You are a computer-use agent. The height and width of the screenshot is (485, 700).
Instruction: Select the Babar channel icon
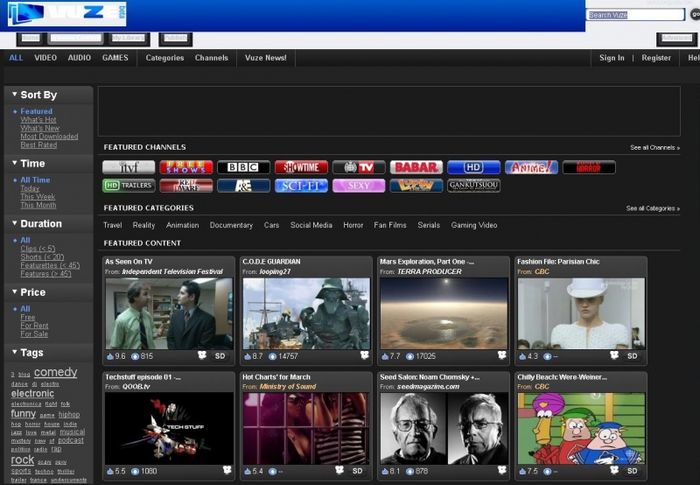point(416,167)
